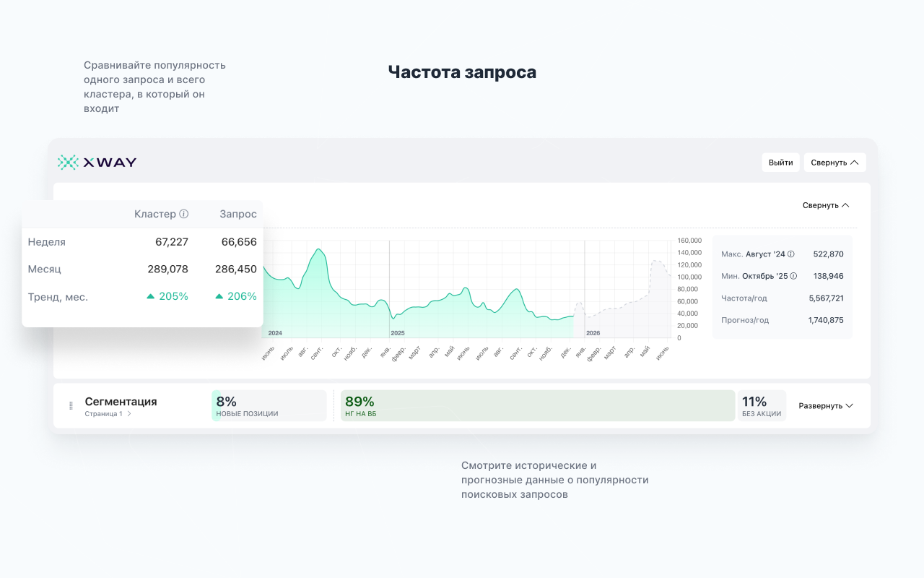Open Страница 1 link under Сегментация
This screenshot has height=578, width=924.
(105, 415)
